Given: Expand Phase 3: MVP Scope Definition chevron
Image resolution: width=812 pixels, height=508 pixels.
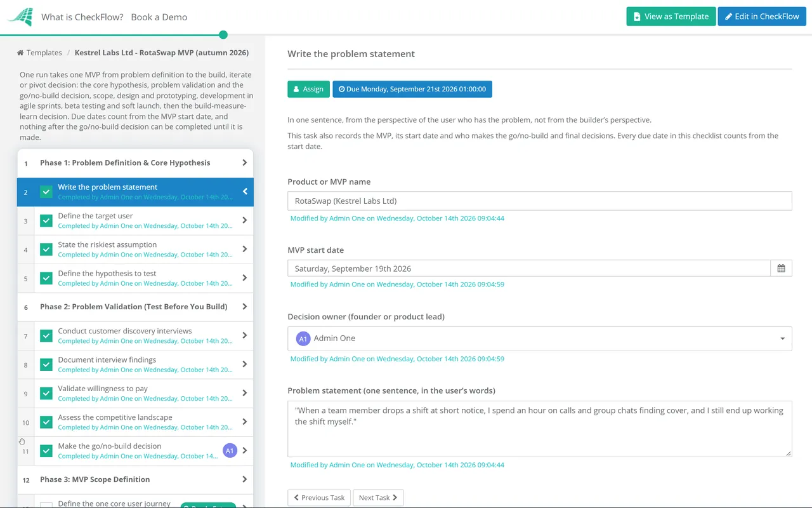Looking at the screenshot, I should click(245, 479).
